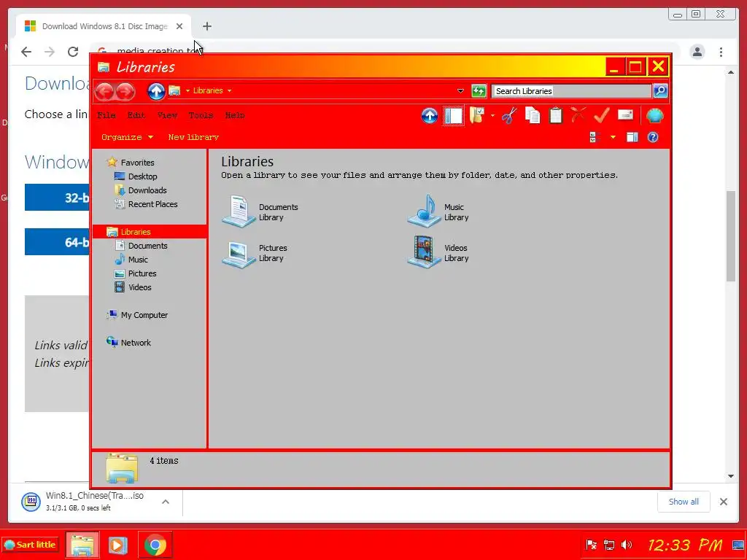
Task: Open the Help menu
Action: pyautogui.click(x=235, y=115)
